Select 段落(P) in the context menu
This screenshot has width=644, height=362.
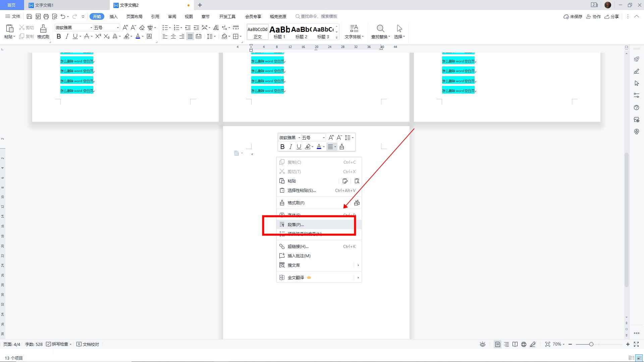click(x=295, y=224)
